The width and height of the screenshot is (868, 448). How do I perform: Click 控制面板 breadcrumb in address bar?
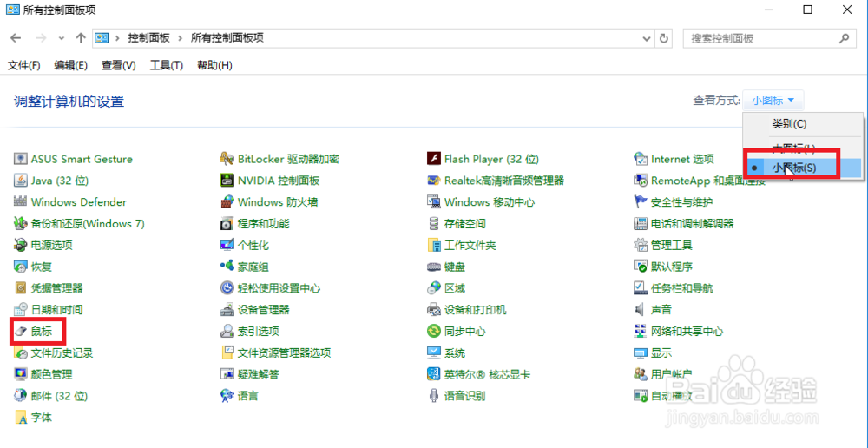pos(149,38)
